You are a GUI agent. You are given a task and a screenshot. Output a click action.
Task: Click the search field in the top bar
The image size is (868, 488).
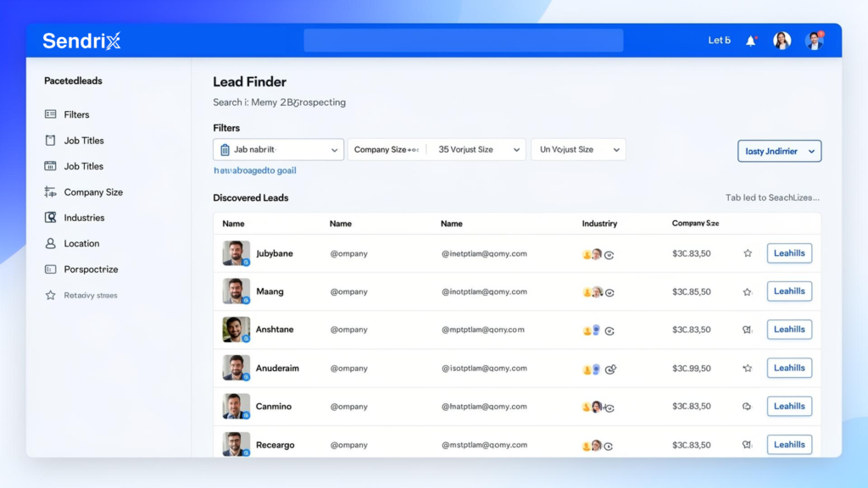coord(463,41)
